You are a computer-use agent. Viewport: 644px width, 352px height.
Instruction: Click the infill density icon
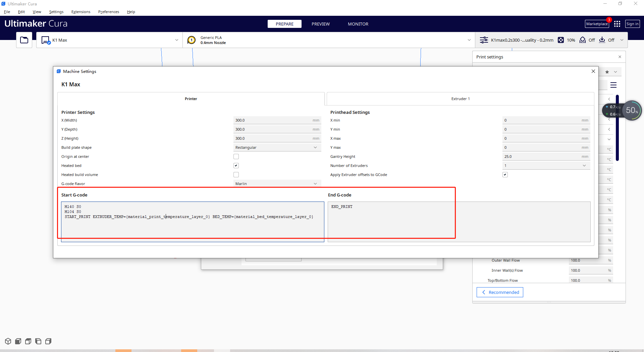tap(560, 40)
